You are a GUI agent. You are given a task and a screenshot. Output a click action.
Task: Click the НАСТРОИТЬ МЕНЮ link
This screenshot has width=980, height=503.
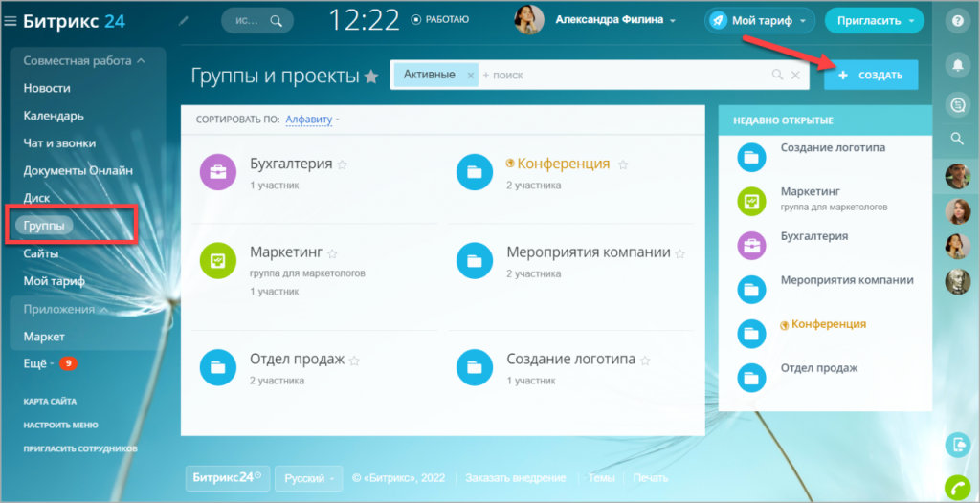tap(60, 425)
